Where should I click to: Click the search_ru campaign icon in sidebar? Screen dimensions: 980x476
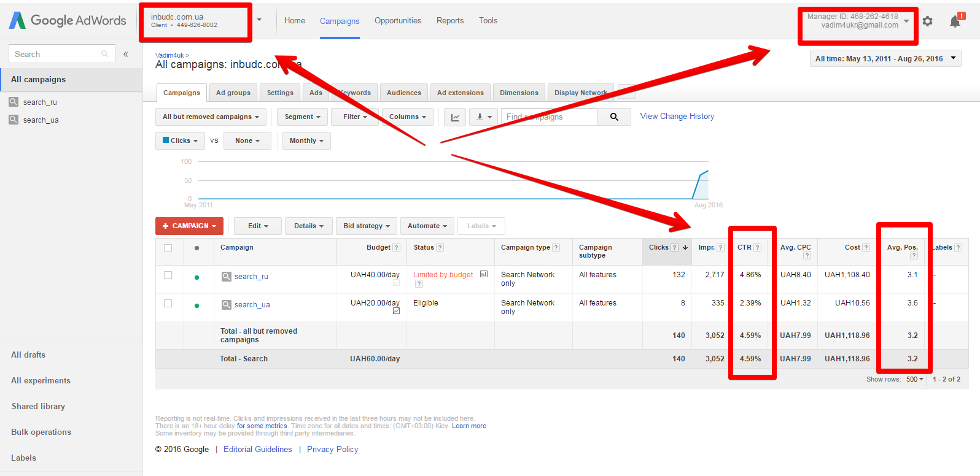click(14, 102)
